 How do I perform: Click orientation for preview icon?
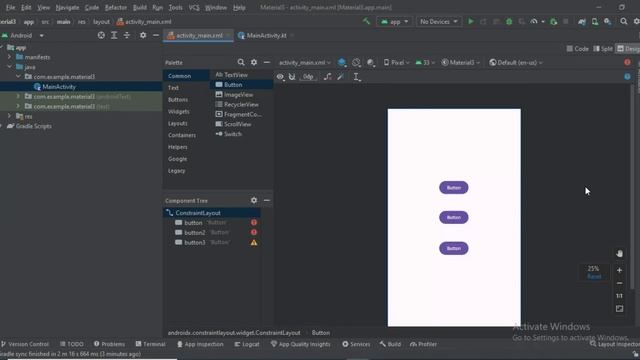pos(356,62)
